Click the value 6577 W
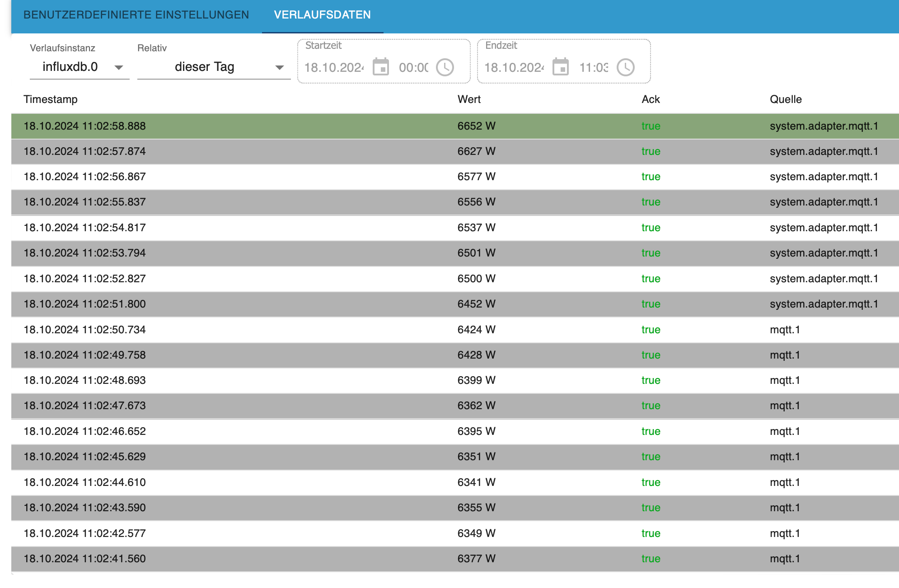Screen dimensions: 899x588 tap(476, 177)
